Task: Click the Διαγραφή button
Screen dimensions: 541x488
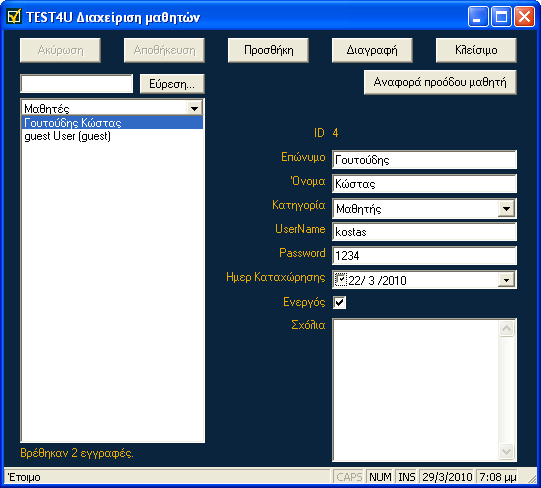Action: pos(372,50)
